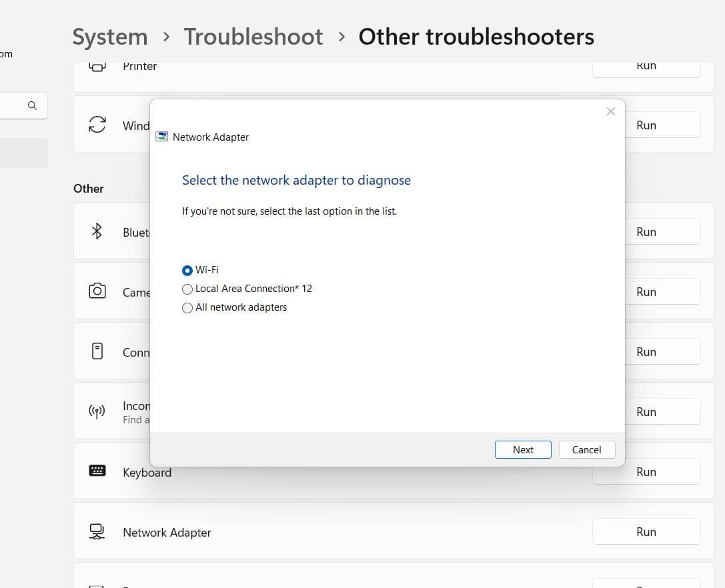Screen dimensions: 725x588
Task: Run the Windows Update troubleshooter
Action: (662, 125)
